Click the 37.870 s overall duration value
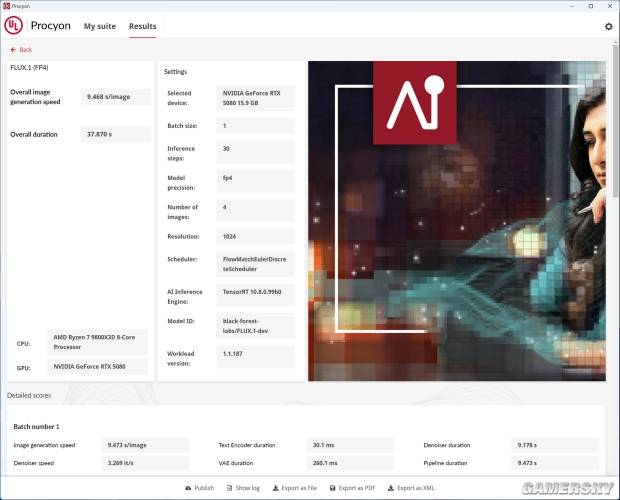 116,134
